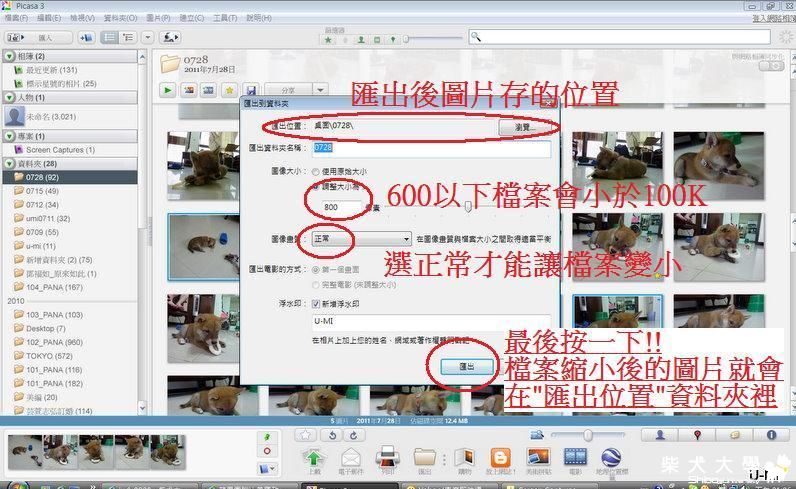The image size is (796, 489).
Task: Click the green Play slideshow button
Action: 168,90
